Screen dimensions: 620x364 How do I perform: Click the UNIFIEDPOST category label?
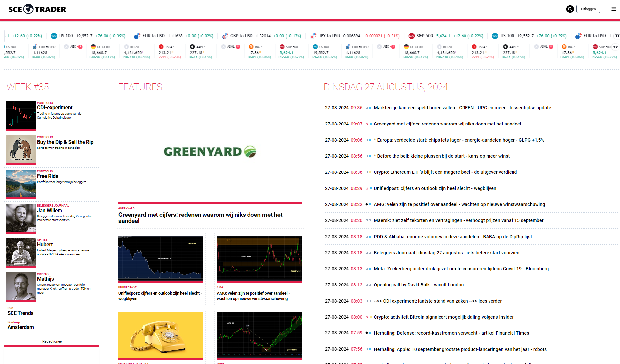coord(128,287)
